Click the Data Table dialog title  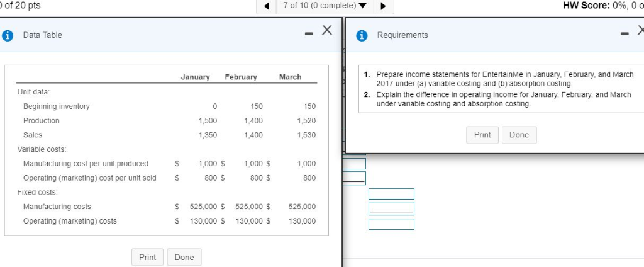tap(42, 35)
